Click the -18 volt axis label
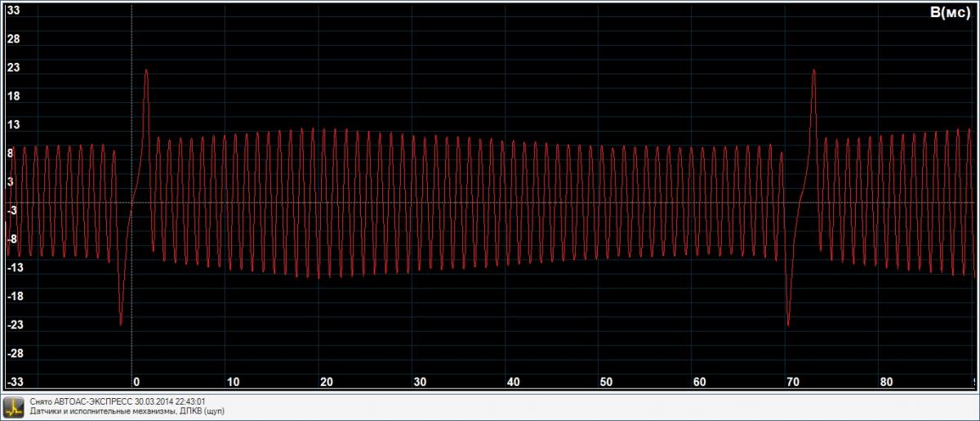This screenshot has height=421, width=980. pos(15,296)
